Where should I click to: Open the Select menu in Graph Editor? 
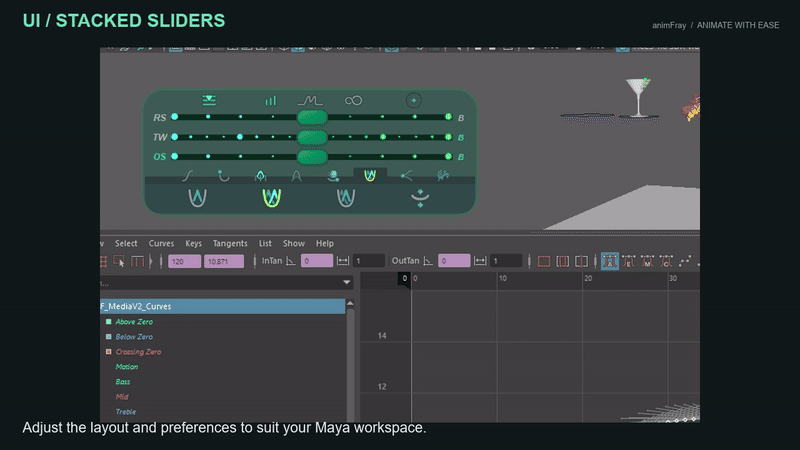coord(126,243)
